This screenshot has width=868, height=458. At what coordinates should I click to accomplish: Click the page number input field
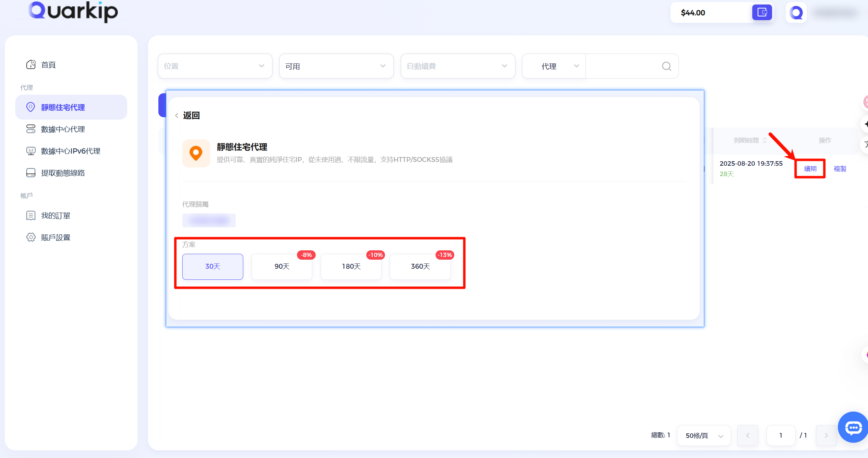point(781,435)
